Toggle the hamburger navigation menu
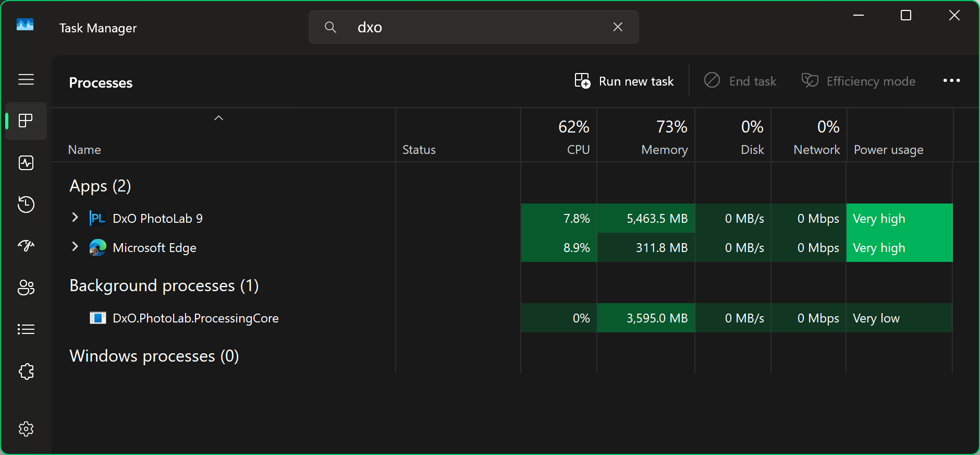The image size is (980, 455). tap(26, 79)
